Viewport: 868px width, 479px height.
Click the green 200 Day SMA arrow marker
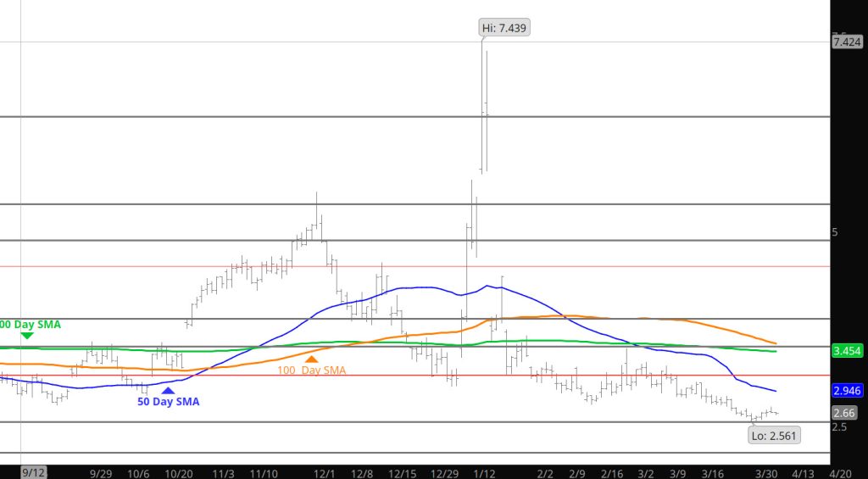pyautogui.click(x=26, y=336)
